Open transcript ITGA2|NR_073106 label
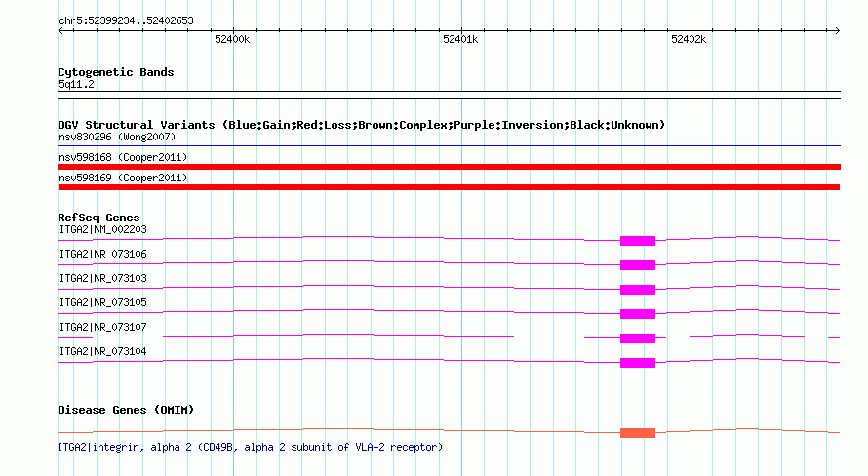This screenshot has width=868, height=476. point(102,254)
